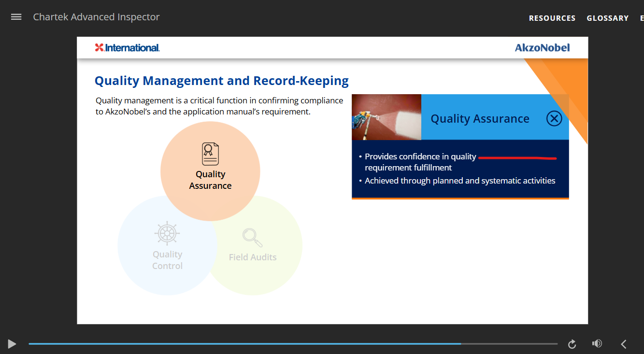Click the AkzoNobel logo

coord(542,47)
